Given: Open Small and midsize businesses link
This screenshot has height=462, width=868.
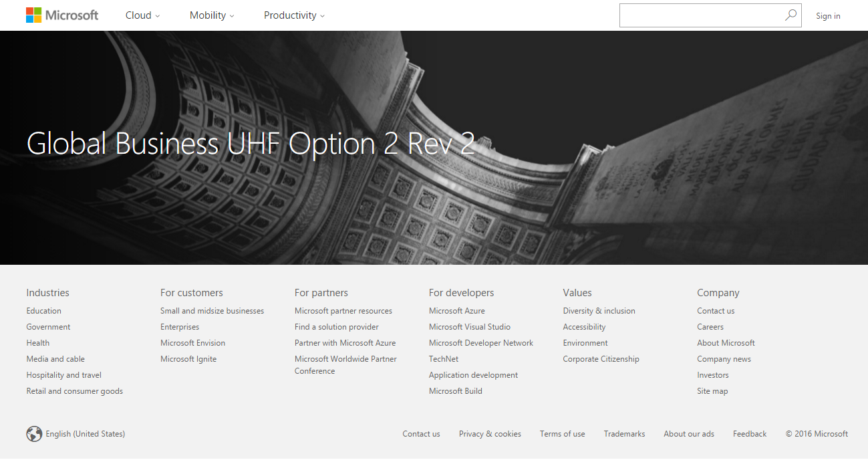Looking at the screenshot, I should (x=212, y=311).
